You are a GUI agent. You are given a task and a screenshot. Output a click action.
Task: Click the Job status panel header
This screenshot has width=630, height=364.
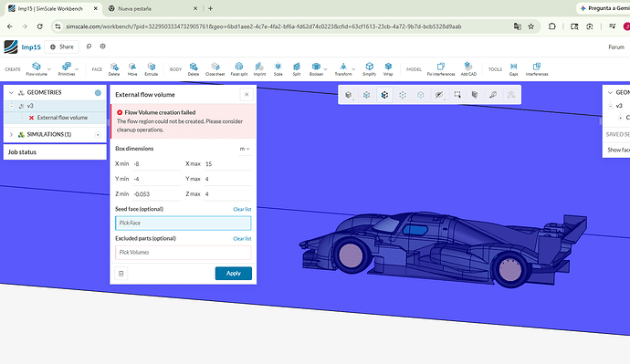click(55, 152)
